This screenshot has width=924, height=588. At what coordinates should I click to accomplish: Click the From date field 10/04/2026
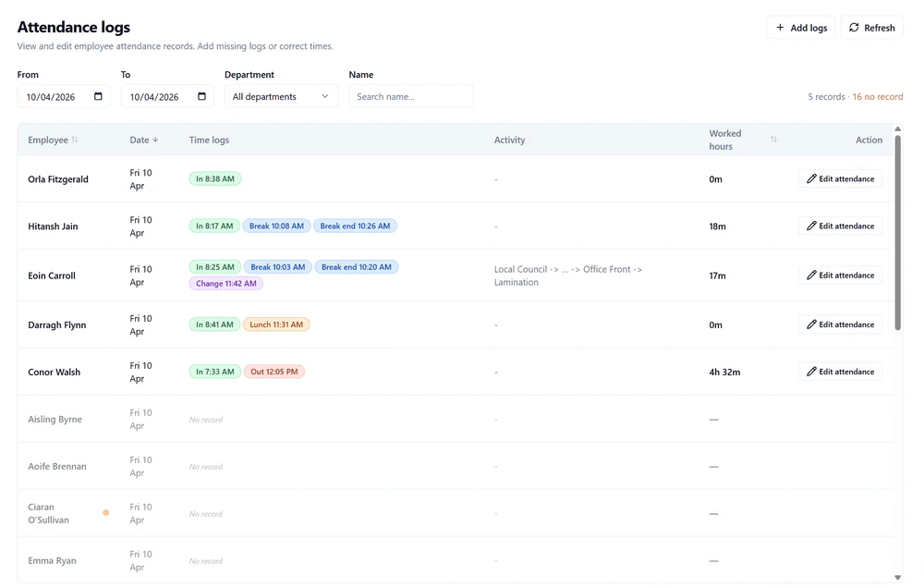coord(64,96)
